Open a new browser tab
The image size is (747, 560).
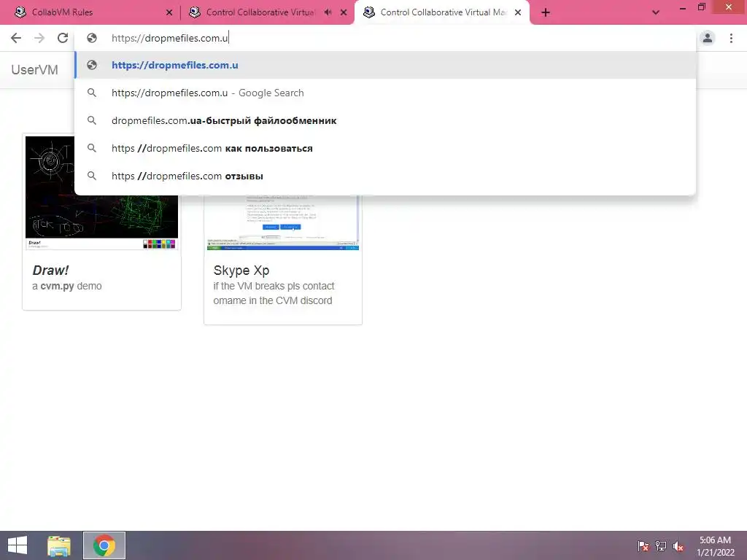(x=546, y=12)
